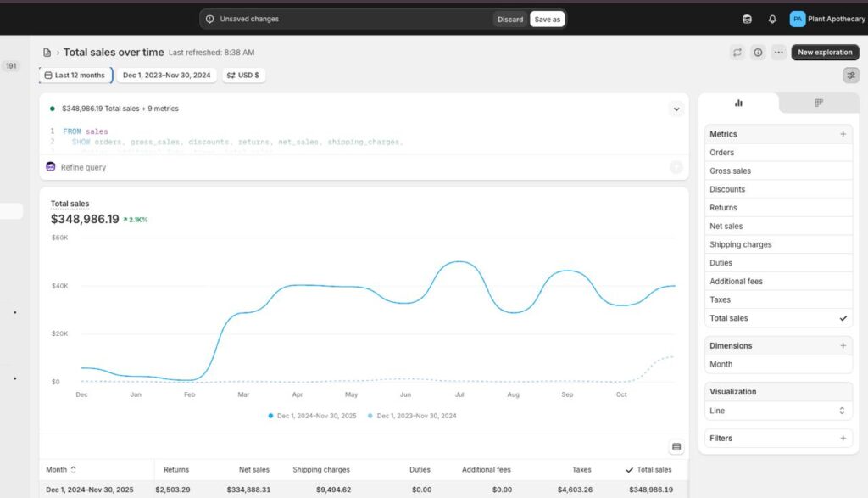
Task: Open the notifications bell
Action: point(771,19)
